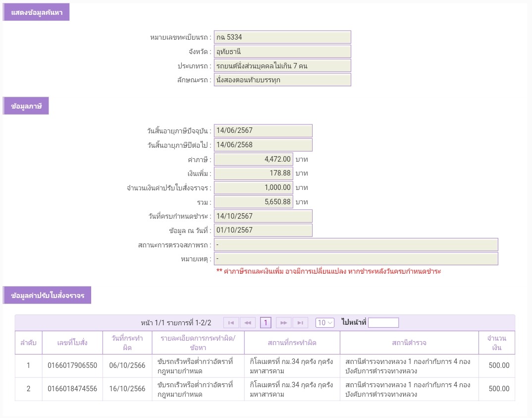Click the หมายเหตุ field
This screenshot has width=532, height=418.
point(356,259)
